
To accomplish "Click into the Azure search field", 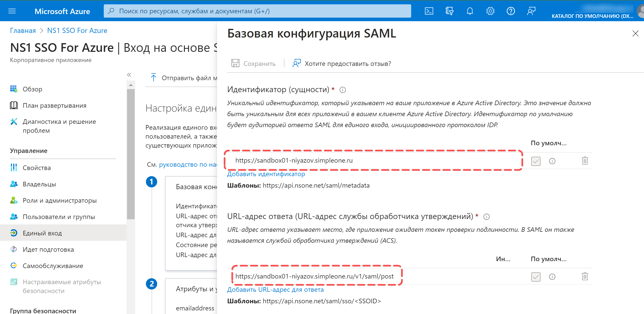I will (257, 11).
